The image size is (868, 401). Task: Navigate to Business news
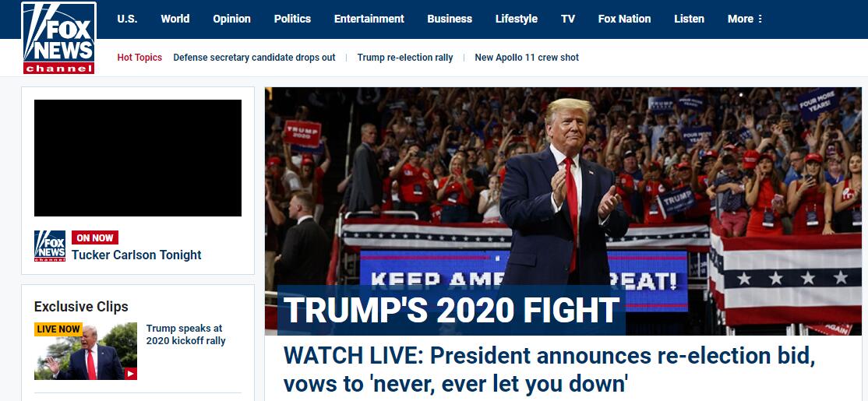point(450,19)
